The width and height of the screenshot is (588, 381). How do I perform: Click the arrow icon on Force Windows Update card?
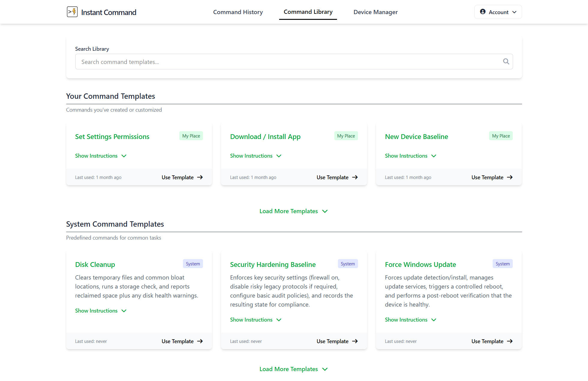[x=510, y=341]
